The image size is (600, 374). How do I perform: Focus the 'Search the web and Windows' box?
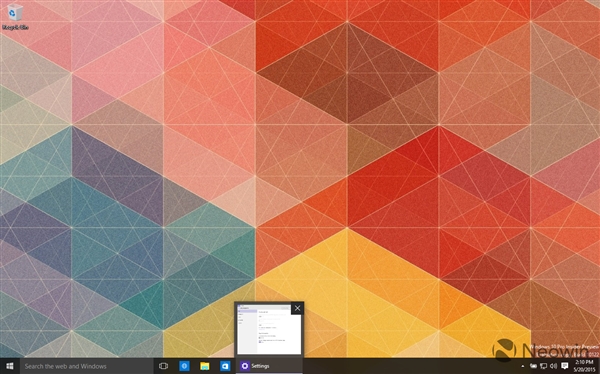pos(86,366)
